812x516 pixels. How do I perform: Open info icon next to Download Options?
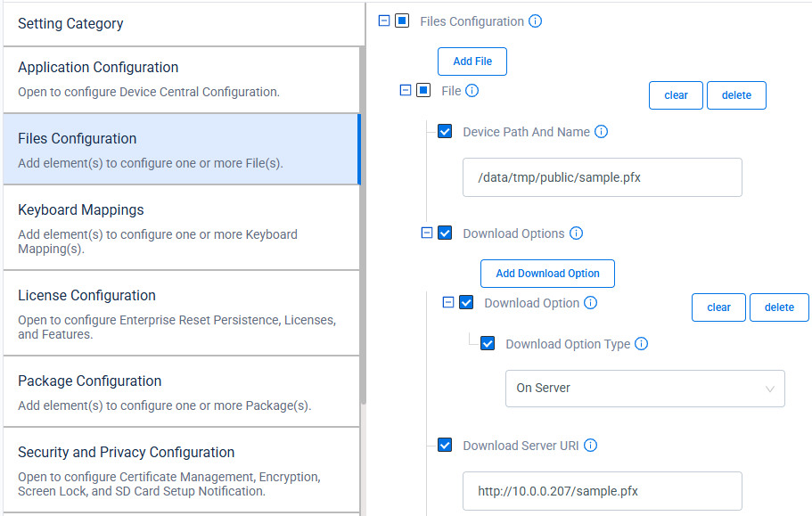[x=576, y=233]
